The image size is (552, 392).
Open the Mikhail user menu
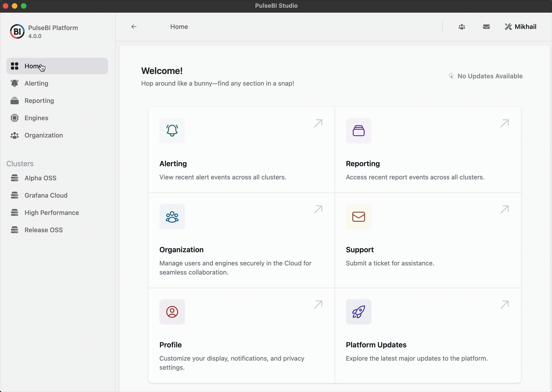[520, 27]
